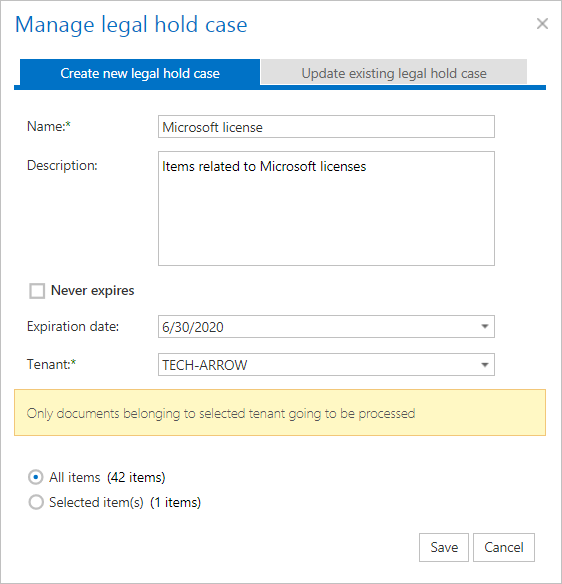Click the yellow tenant notice banner

click(x=280, y=413)
